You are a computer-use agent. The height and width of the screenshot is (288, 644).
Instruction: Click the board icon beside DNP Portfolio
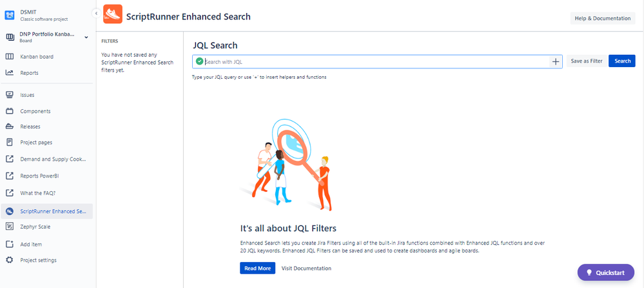[x=10, y=37]
